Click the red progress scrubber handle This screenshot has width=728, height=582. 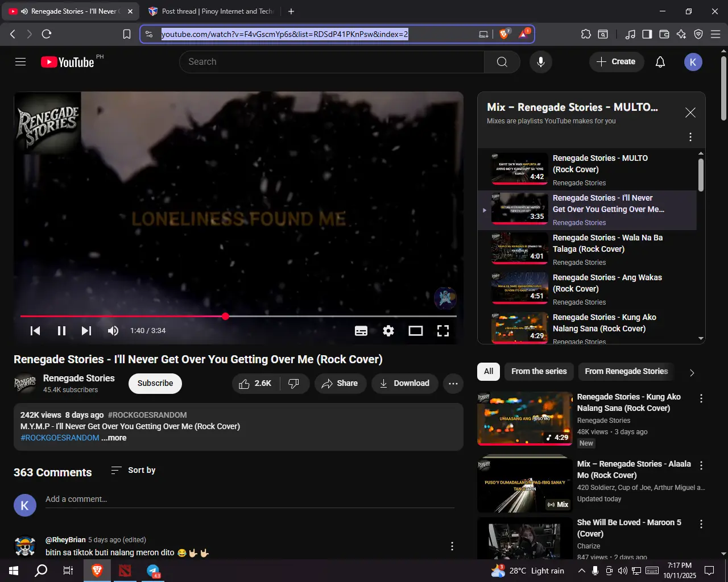tap(226, 316)
